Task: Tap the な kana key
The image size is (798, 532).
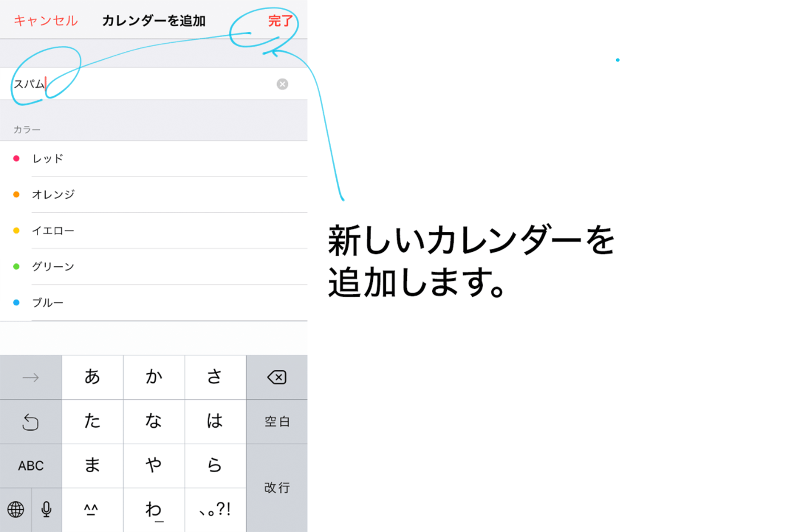Action: pos(154,421)
